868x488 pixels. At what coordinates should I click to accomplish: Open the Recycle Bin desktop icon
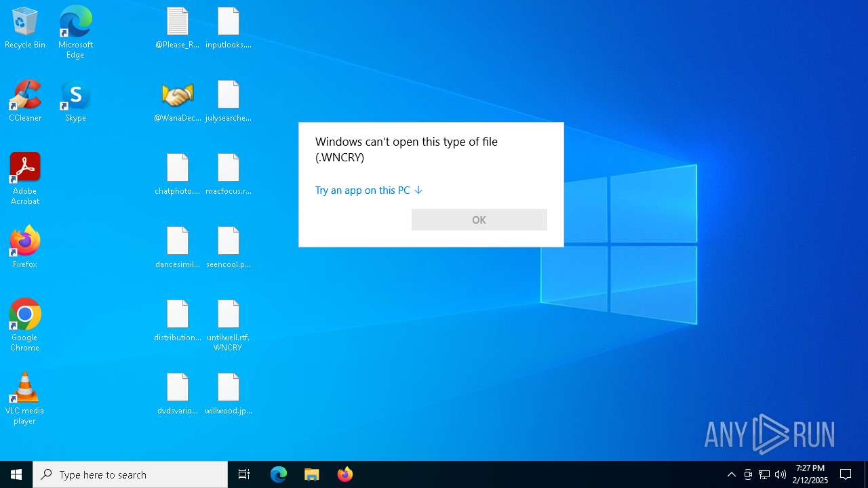click(25, 28)
